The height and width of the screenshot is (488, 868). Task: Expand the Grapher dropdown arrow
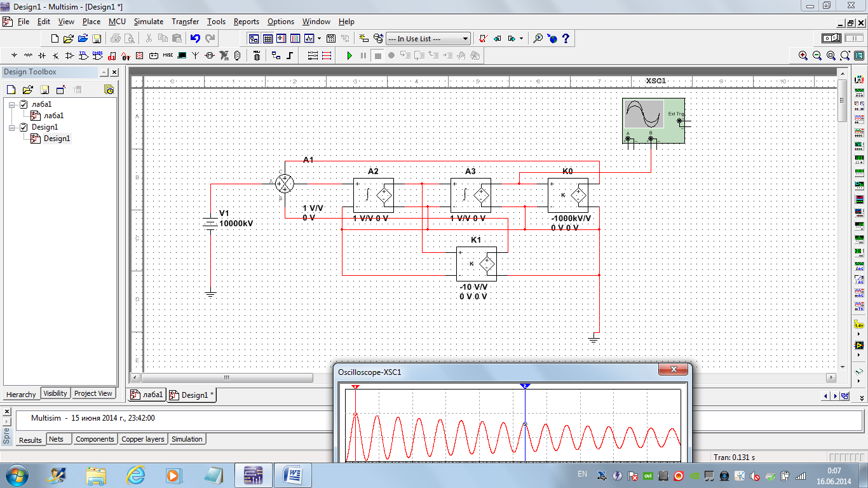(x=319, y=39)
